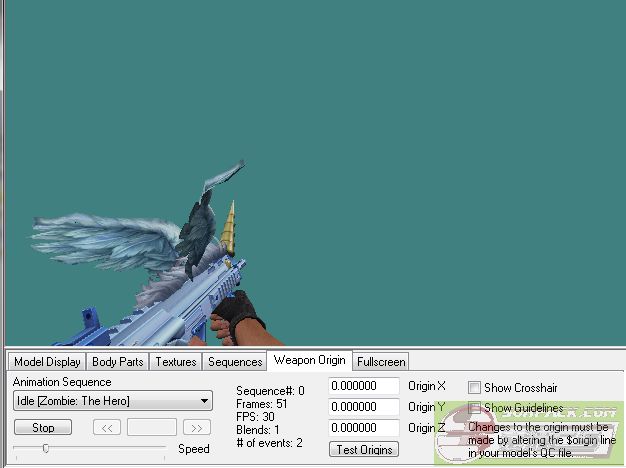Click the frame number field between arrows

point(152,428)
